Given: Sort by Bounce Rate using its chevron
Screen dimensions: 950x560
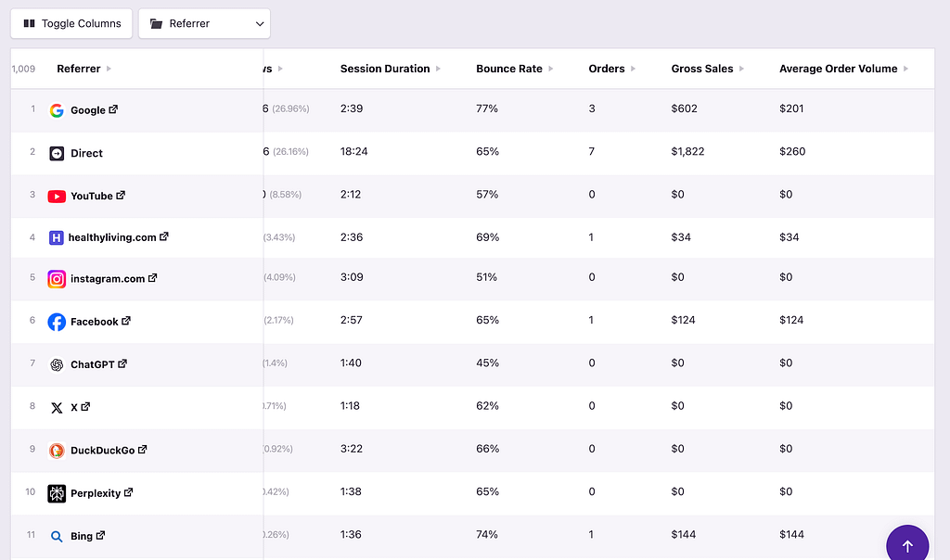Looking at the screenshot, I should tap(552, 69).
